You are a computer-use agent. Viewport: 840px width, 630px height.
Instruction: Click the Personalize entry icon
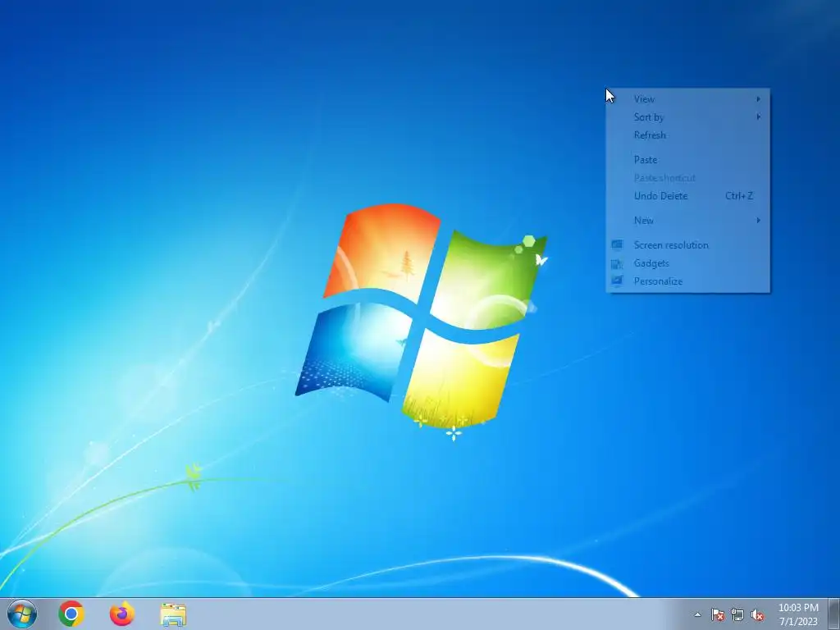point(617,281)
